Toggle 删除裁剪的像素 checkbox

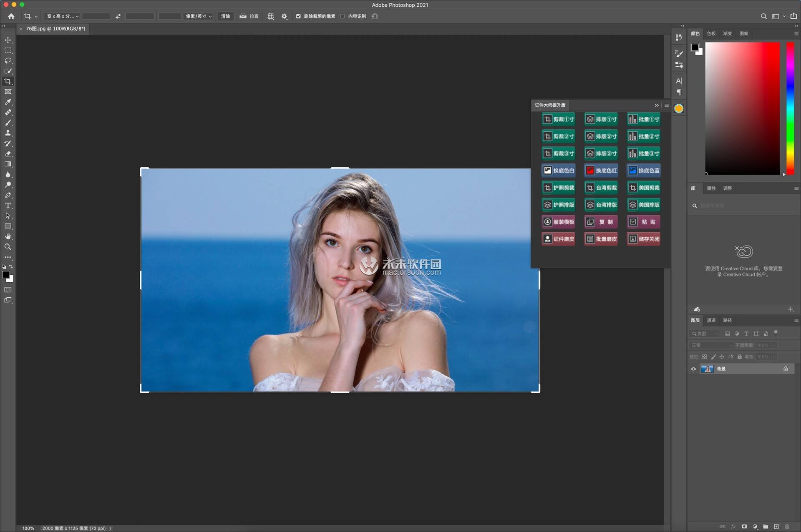click(298, 16)
